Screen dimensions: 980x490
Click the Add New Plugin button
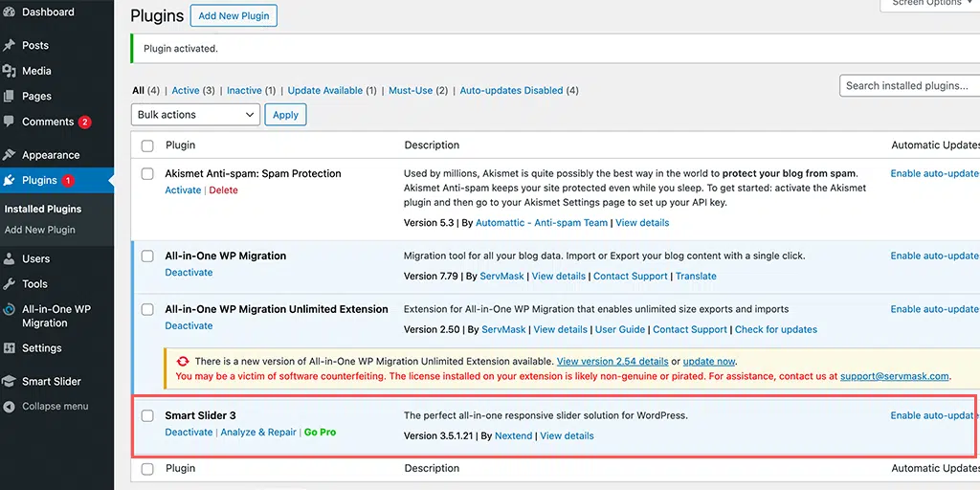pyautogui.click(x=234, y=16)
